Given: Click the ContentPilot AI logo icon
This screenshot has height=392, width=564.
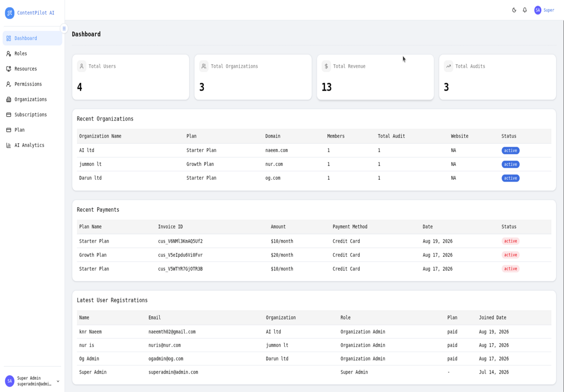Looking at the screenshot, I should [9, 13].
